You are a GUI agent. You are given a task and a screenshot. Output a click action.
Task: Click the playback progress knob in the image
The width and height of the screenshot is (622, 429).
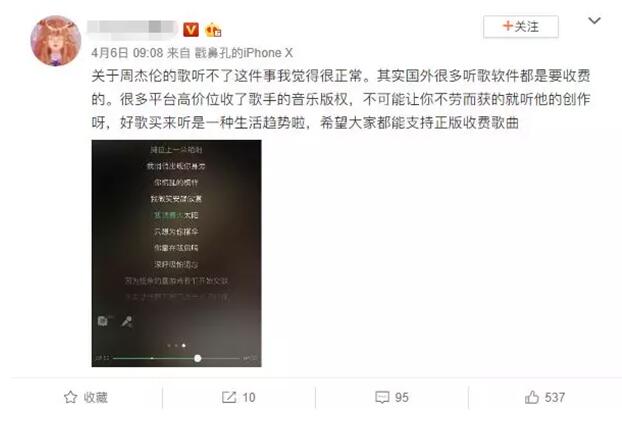click(197, 358)
